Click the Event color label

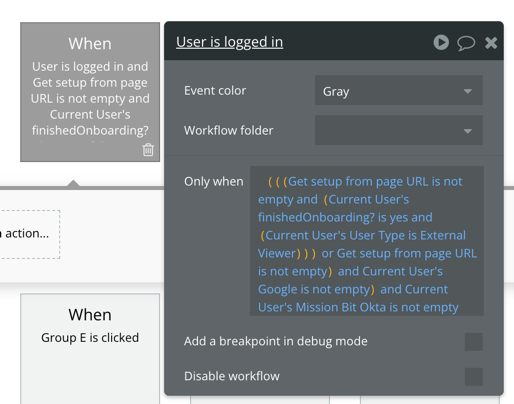215,91
